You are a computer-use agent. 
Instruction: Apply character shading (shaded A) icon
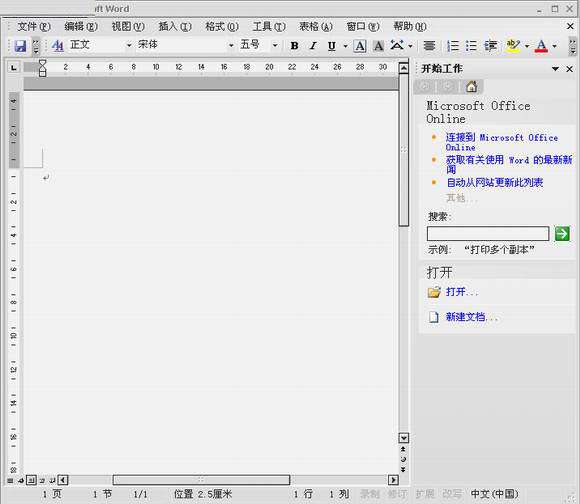click(378, 46)
